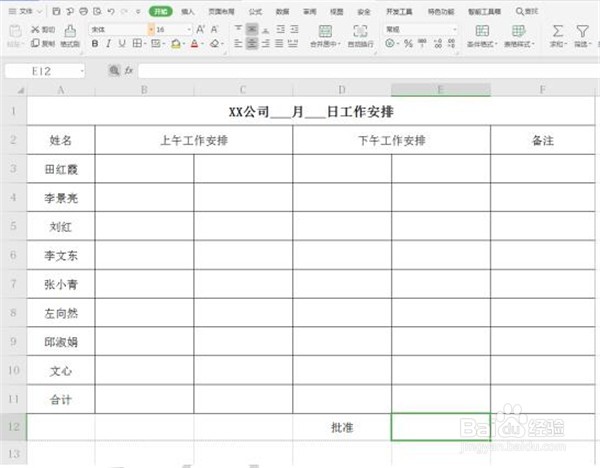Click distributed alignment icon

tap(293, 44)
